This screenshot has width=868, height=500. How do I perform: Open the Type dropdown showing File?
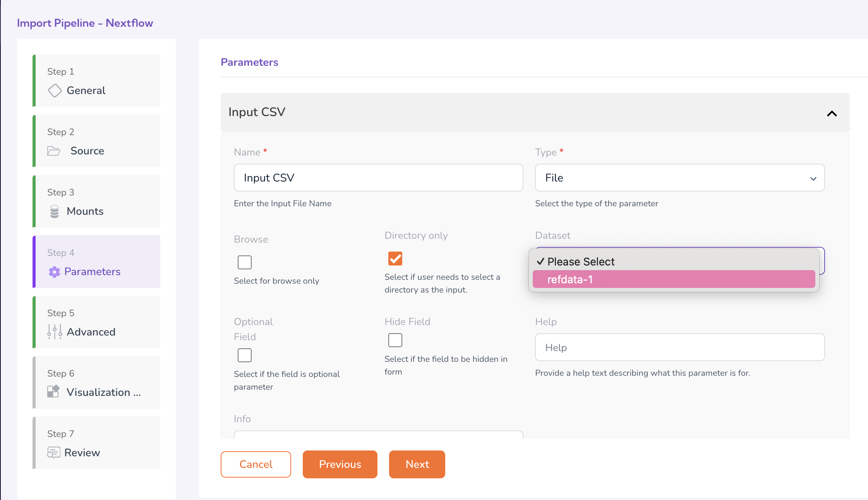click(679, 178)
